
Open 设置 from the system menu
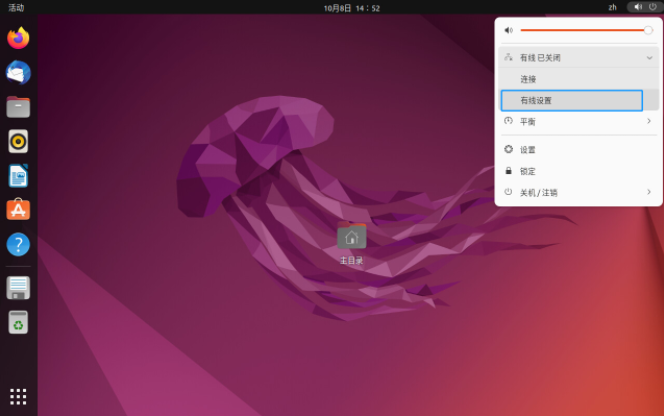pyautogui.click(x=578, y=150)
